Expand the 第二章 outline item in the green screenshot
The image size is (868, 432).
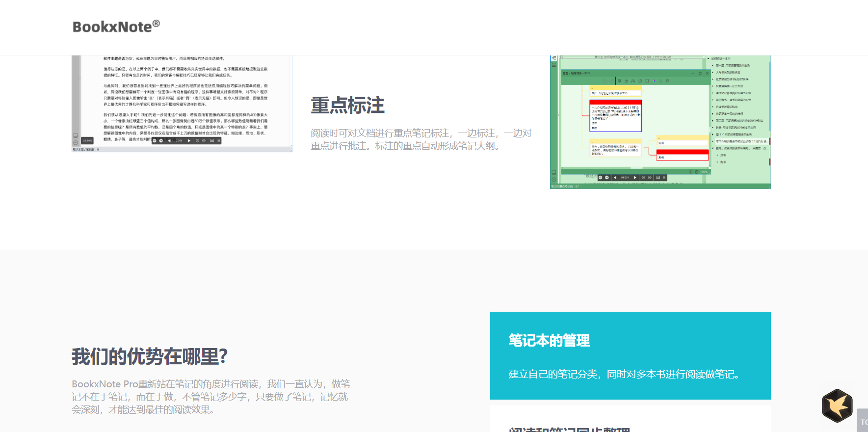tap(713, 120)
